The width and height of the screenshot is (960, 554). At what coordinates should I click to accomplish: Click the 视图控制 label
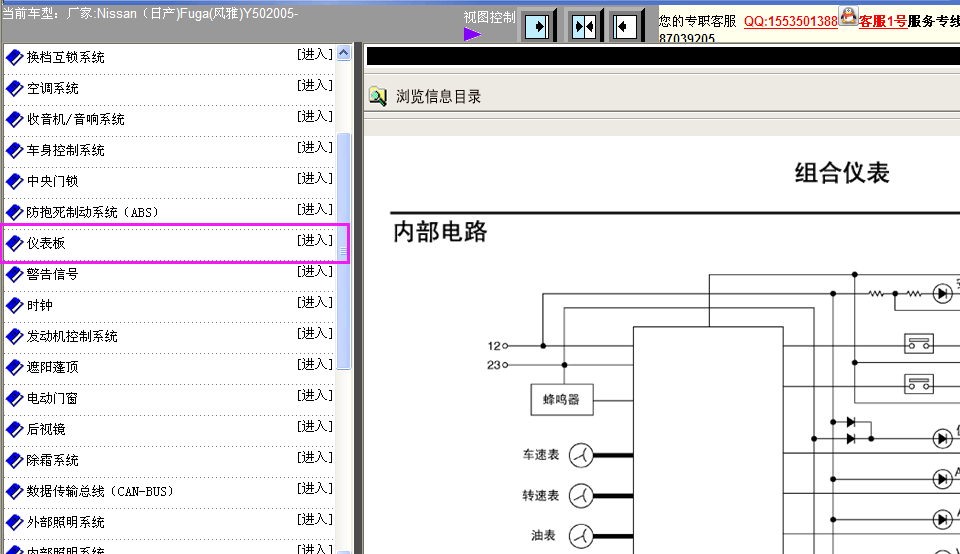(489, 17)
